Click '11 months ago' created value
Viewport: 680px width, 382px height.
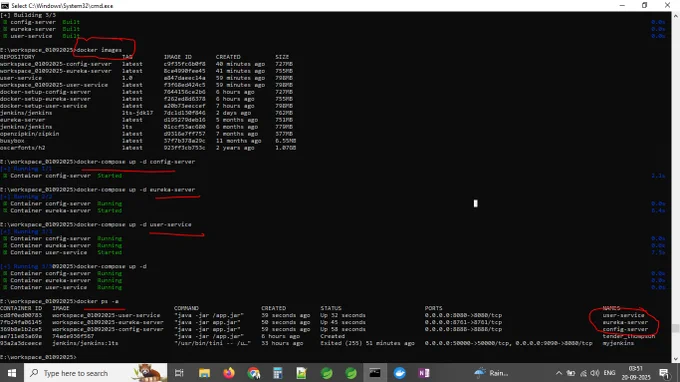point(239,140)
